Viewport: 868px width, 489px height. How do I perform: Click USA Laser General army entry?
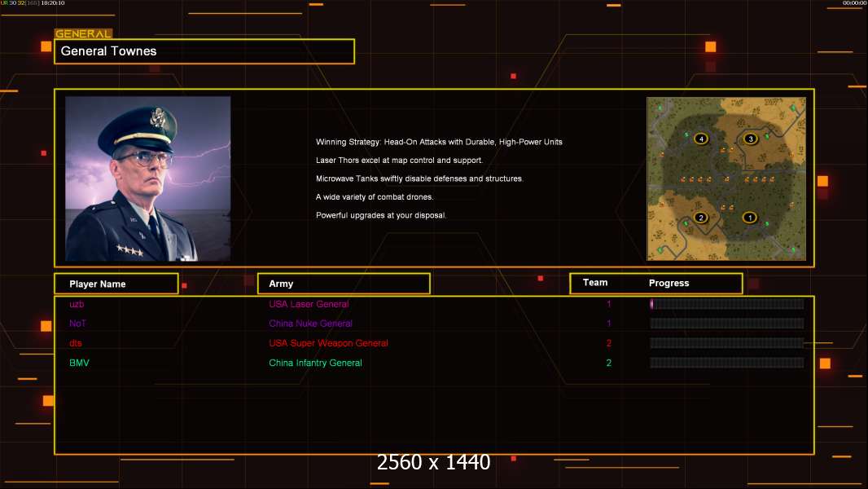309,304
